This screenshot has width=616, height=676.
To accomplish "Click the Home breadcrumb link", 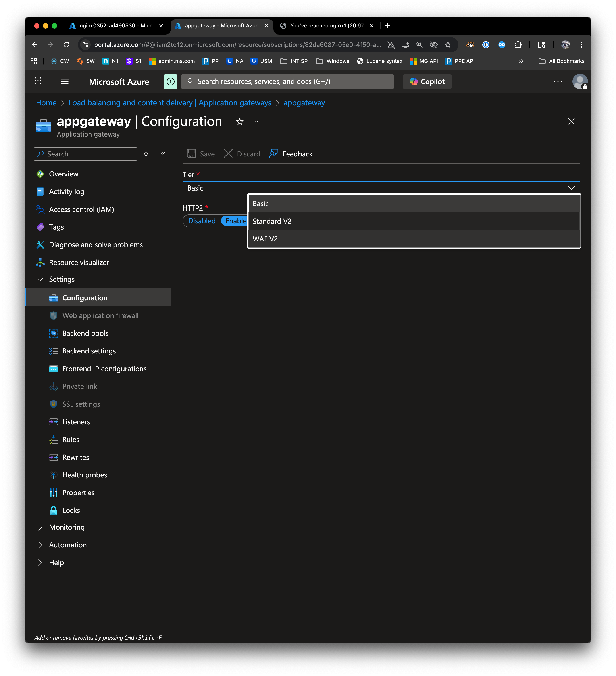I will click(46, 103).
